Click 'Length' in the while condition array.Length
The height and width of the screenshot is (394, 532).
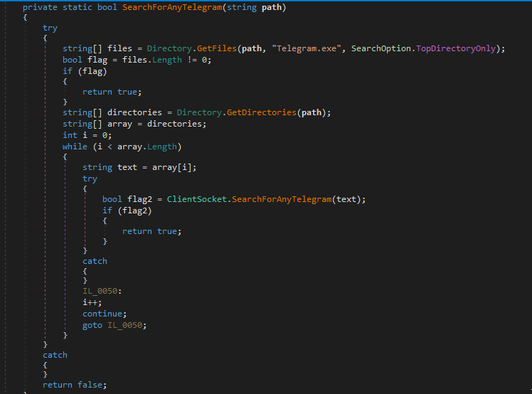[x=162, y=147]
